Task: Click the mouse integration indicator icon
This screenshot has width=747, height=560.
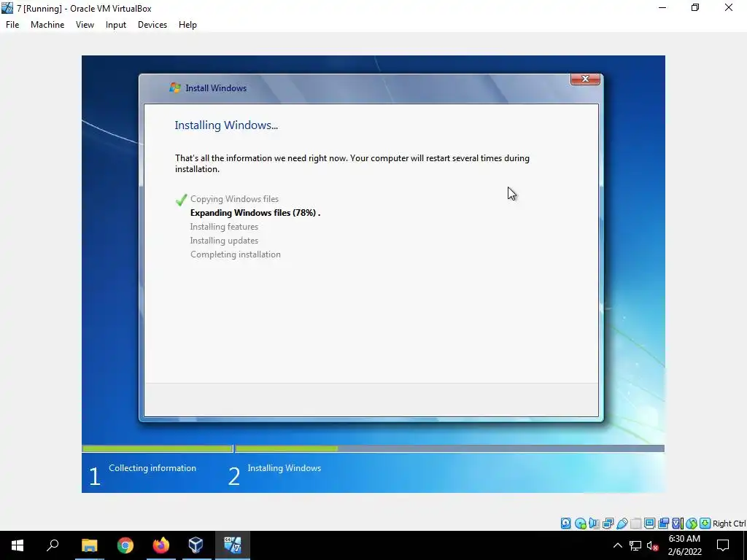Action: [x=692, y=524]
